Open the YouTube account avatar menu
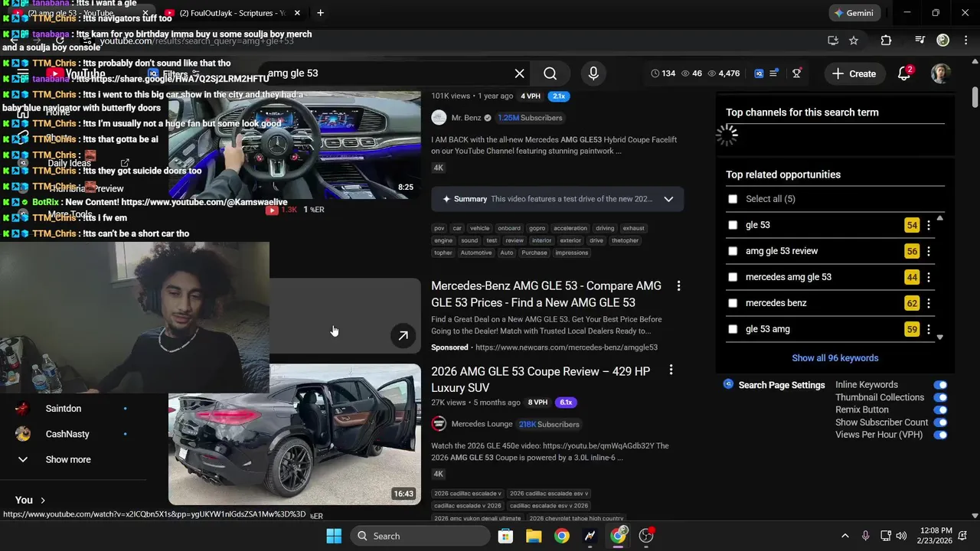Image resolution: width=980 pixels, height=551 pixels. 940,73
